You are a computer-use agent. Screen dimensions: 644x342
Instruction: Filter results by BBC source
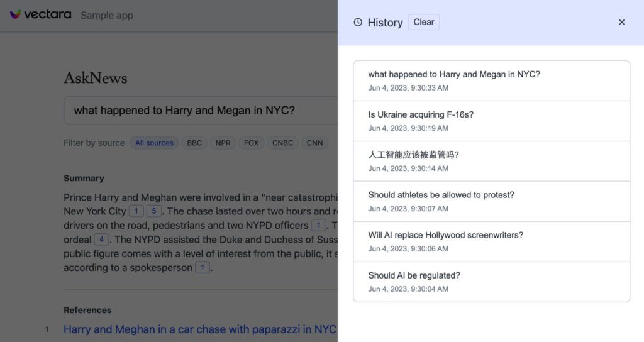(x=194, y=143)
